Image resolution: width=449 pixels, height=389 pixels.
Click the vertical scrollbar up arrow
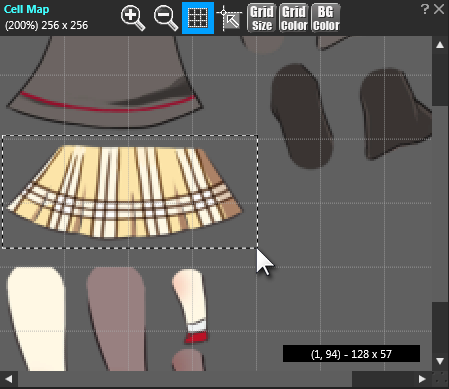coord(440,45)
